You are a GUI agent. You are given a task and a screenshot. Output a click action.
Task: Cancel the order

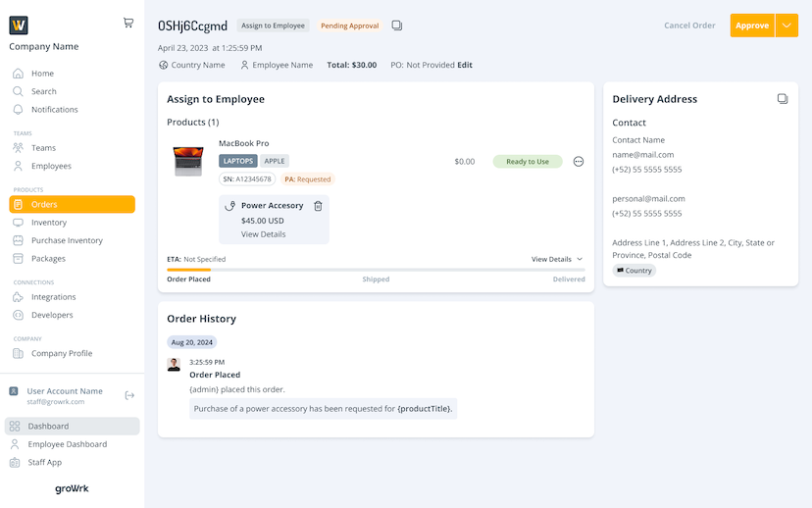tap(689, 25)
